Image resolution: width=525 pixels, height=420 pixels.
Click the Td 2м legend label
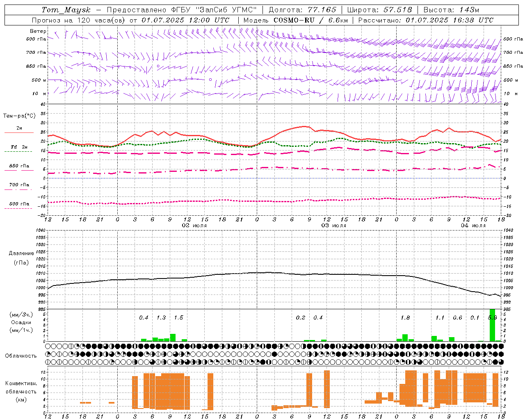pos(19,147)
